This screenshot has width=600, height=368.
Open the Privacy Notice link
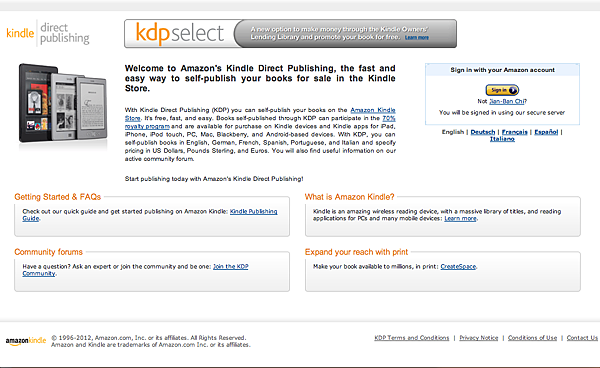479,338
